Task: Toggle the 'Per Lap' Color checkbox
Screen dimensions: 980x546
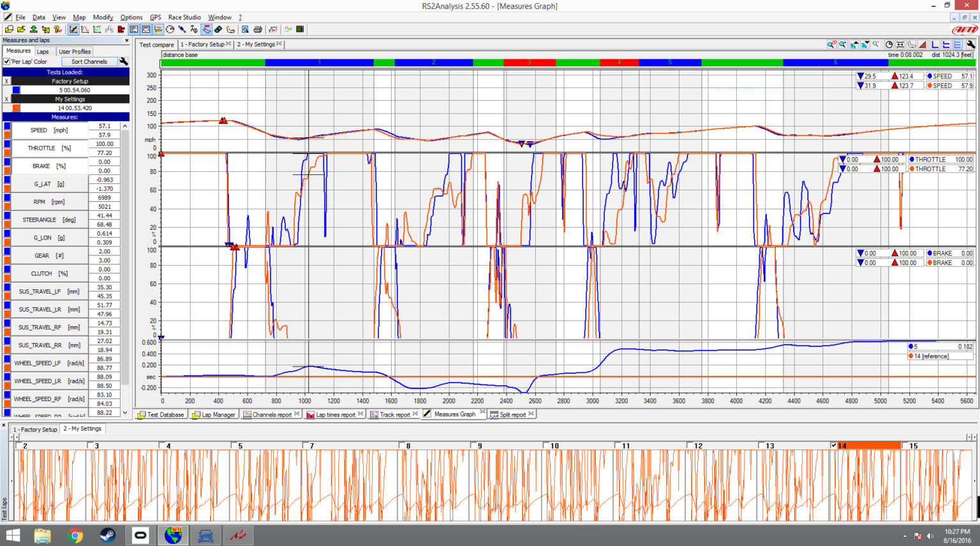Action: point(6,61)
